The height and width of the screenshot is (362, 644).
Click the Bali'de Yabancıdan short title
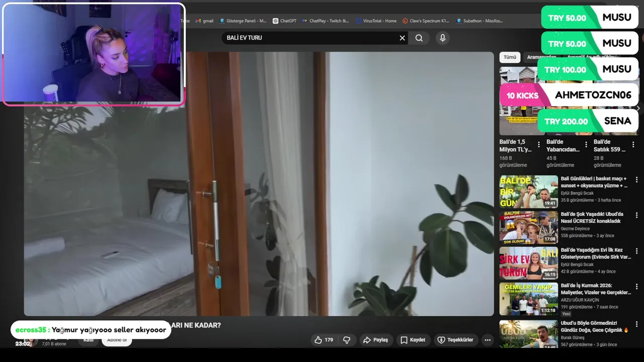[563, 146]
